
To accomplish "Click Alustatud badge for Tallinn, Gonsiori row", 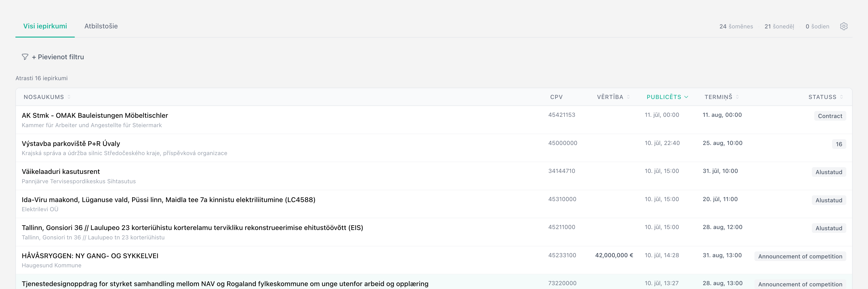I will pos(828,228).
